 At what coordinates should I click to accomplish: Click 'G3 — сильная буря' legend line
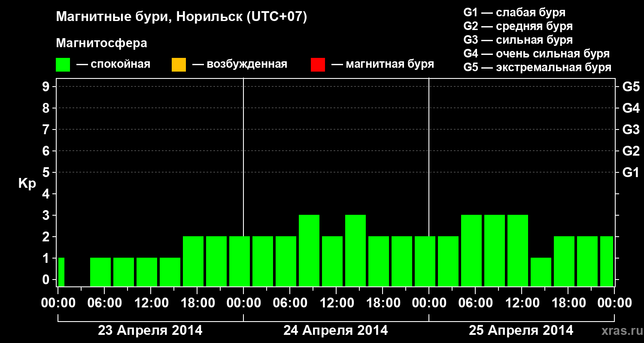pos(518,40)
